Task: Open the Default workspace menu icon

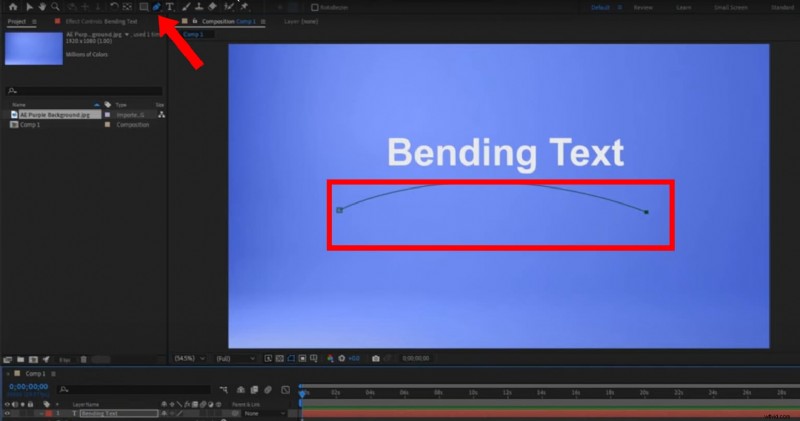Action: tap(620, 8)
